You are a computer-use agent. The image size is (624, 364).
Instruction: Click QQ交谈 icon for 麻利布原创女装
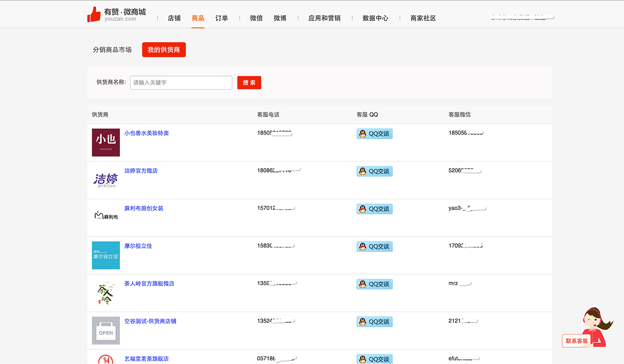click(x=374, y=209)
